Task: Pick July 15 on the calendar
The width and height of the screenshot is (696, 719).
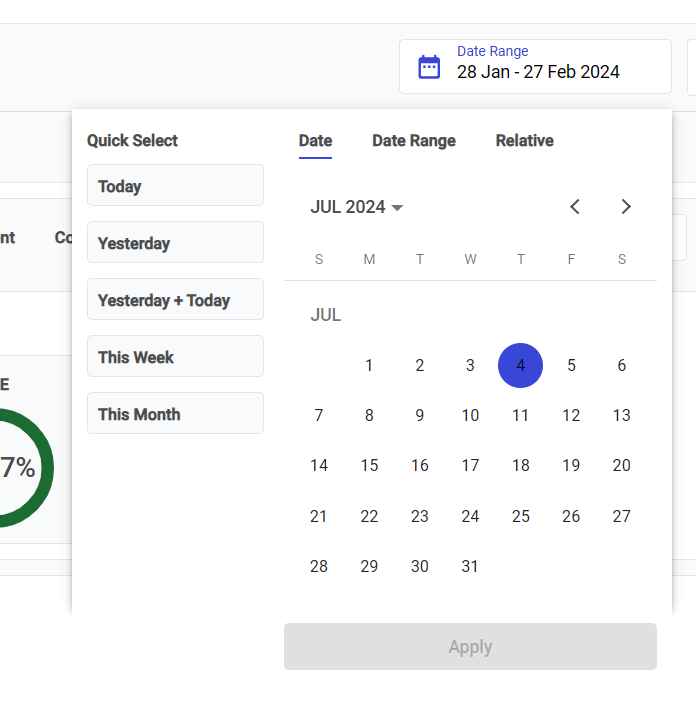Action: point(369,466)
